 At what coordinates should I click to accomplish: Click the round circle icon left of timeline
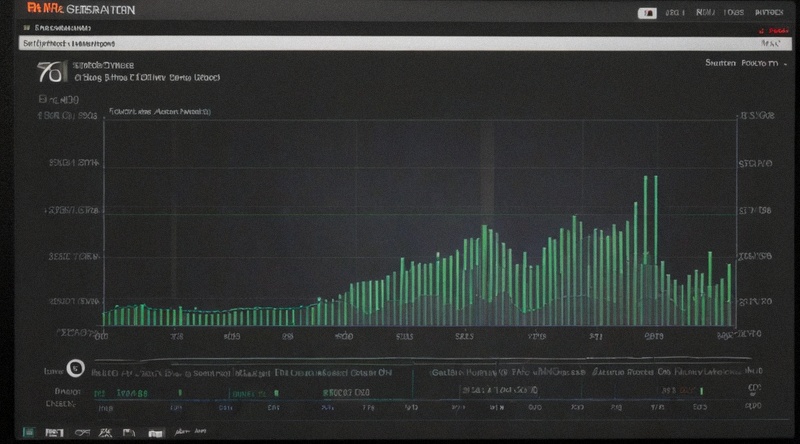click(x=76, y=368)
